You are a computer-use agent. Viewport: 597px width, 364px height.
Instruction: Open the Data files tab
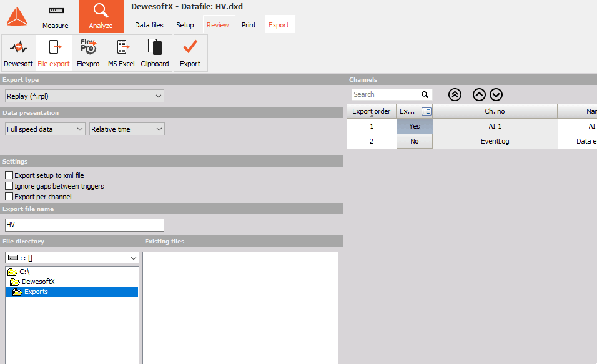(149, 25)
